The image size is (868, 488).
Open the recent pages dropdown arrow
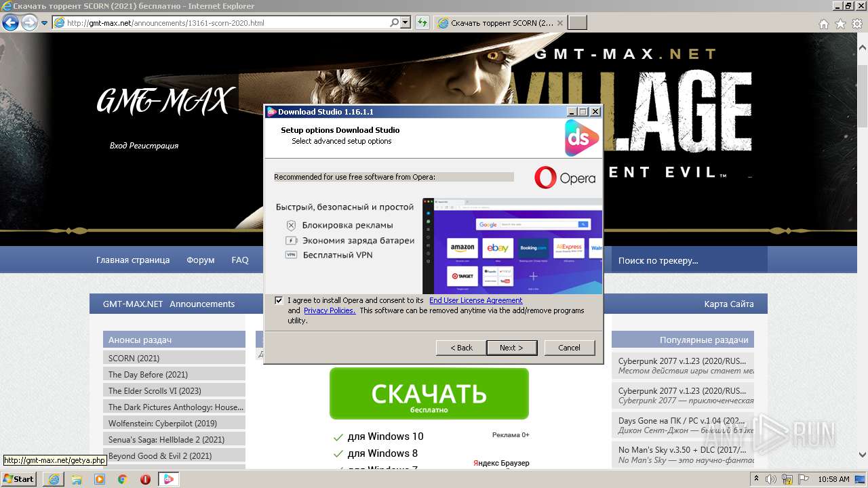click(44, 23)
